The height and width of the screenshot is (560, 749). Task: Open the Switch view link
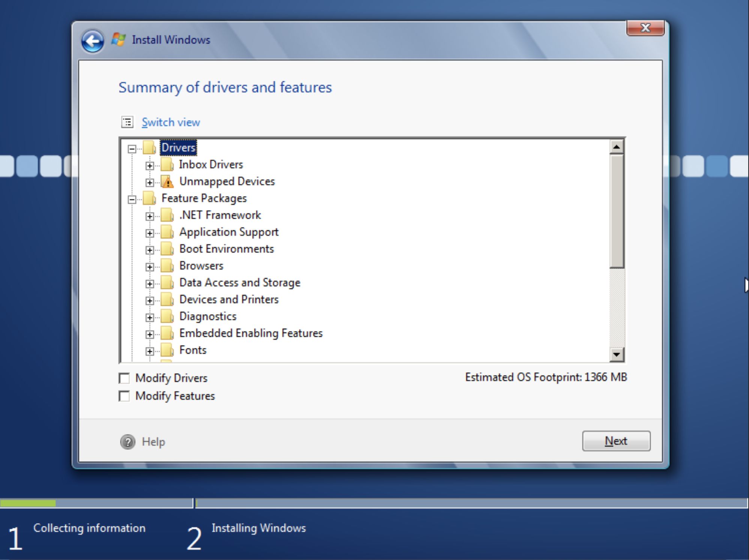click(171, 122)
